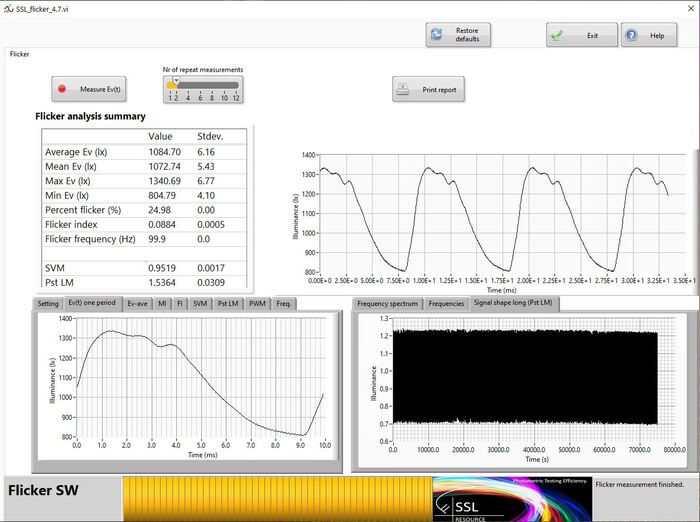Select the Frequencies tab

pos(445,303)
